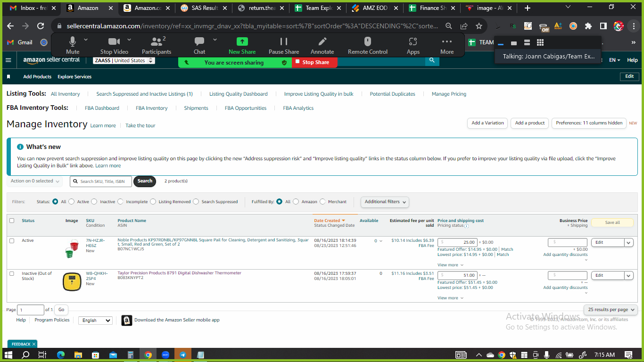The height and width of the screenshot is (362, 644).
Task: Expand View more for Taylor thermometer pricing
Action: point(450,298)
